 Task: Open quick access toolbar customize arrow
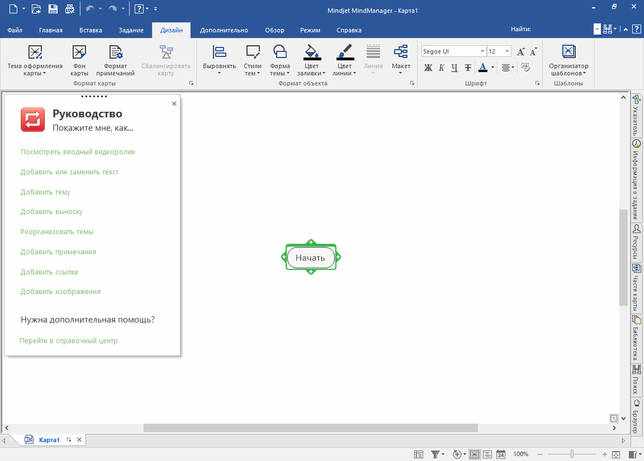tap(156, 9)
